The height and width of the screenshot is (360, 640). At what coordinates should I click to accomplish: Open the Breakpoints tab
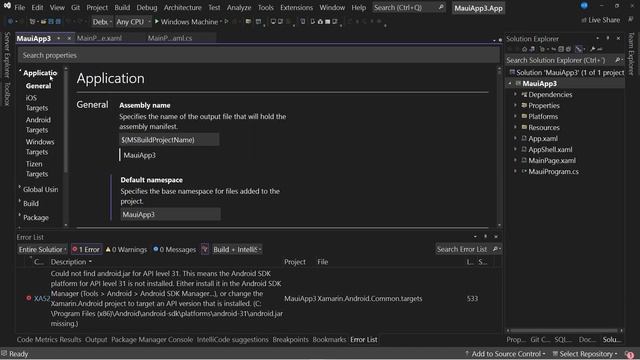(x=290, y=340)
